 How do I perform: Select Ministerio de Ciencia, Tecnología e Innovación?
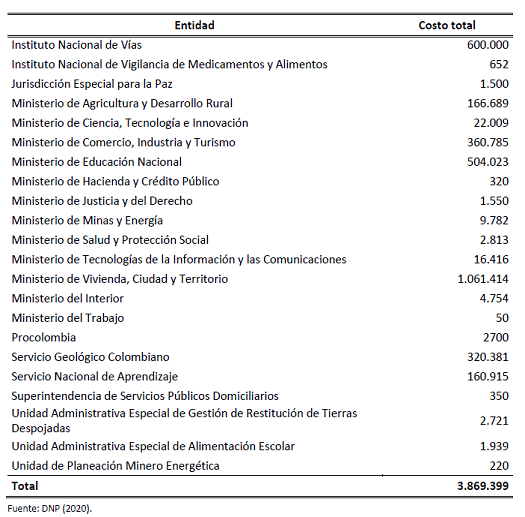click(x=130, y=123)
